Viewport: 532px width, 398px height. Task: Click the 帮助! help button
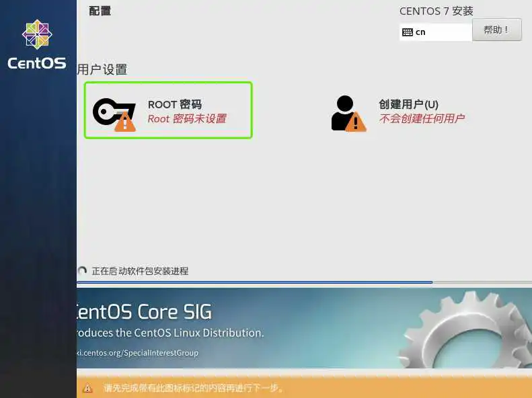(x=497, y=30)
